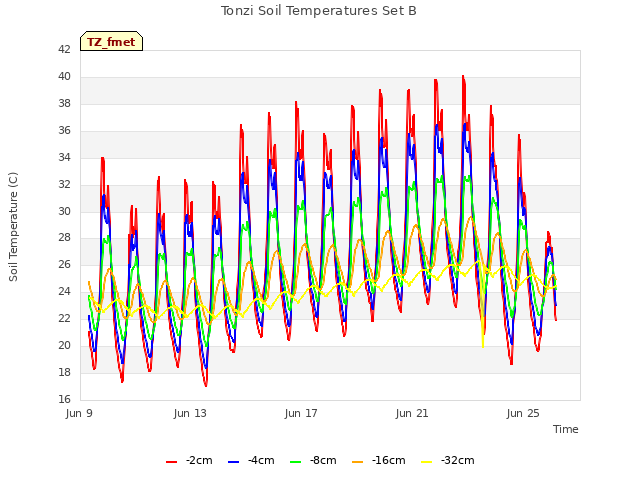Screen dimensions: 640x480
Task: Click the chart title Tonzi Soil Temperatures Set B
Action: (319, 11)
